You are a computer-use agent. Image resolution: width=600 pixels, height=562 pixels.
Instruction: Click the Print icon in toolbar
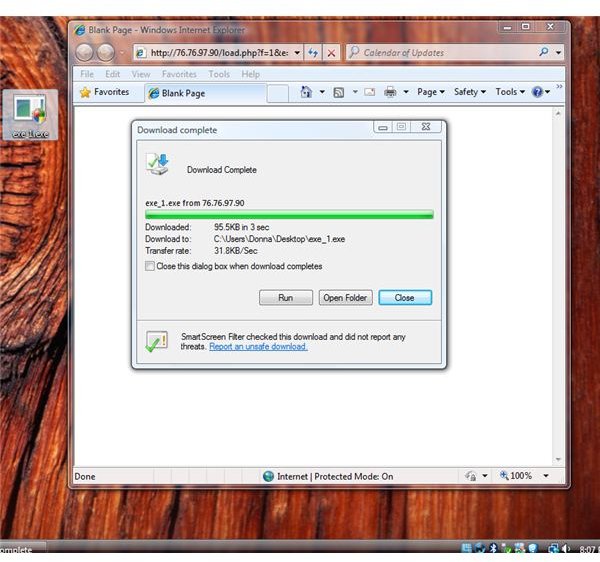[390, 92]
